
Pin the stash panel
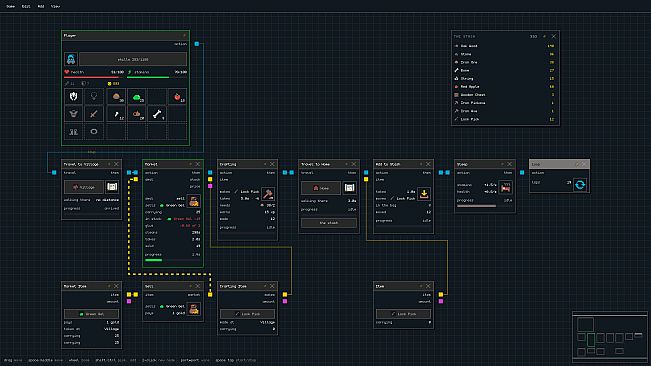click(545, 37)
